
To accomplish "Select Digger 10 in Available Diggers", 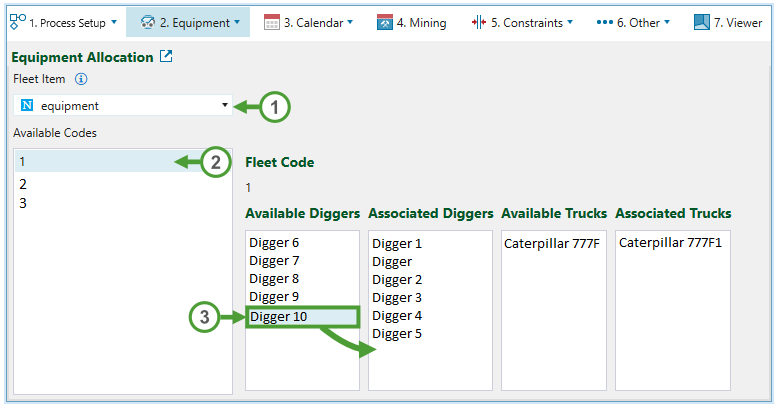I will point(279,317).
